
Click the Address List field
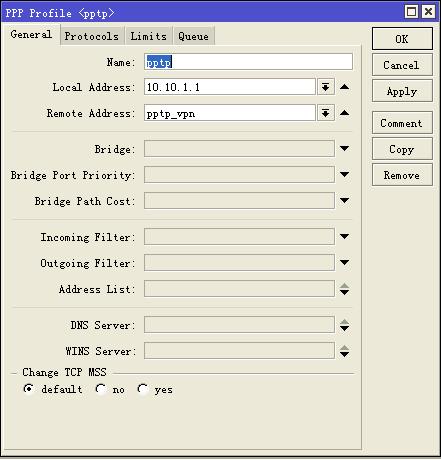239,288
